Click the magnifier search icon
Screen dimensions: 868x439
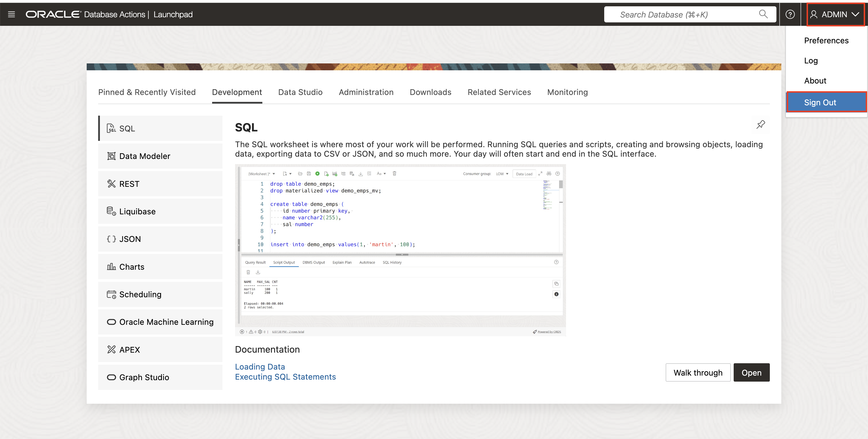(763, 14)
